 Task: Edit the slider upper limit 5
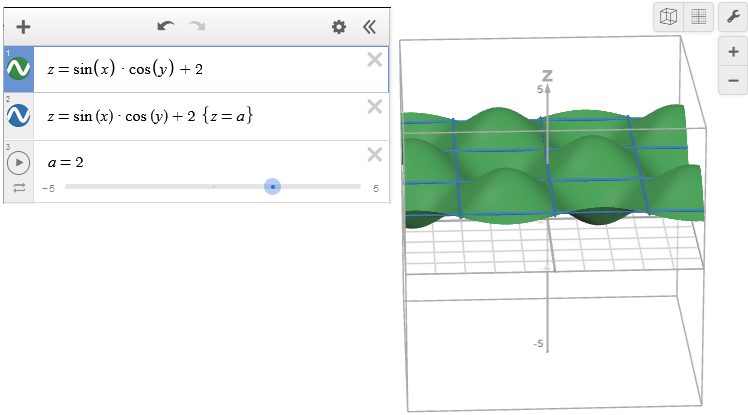point(375,188)
